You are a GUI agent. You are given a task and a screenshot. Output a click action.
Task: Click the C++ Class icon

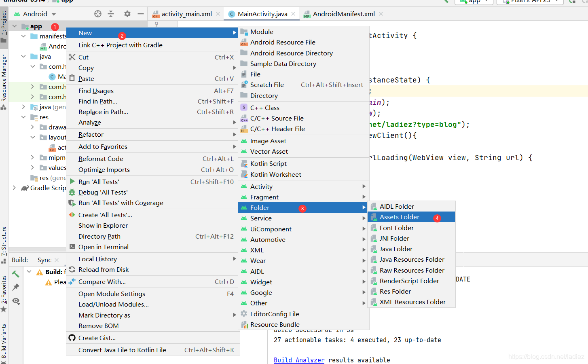pos(244,108)
